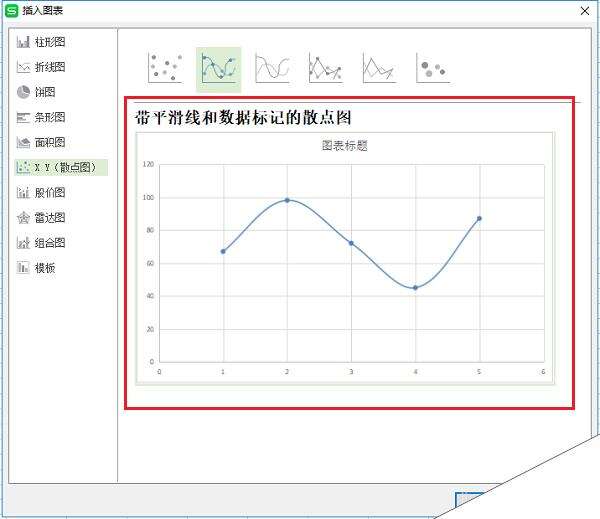The image size is (600, 519).
Task: Open the 模板 templates category
Action: [x=36, y=268]
